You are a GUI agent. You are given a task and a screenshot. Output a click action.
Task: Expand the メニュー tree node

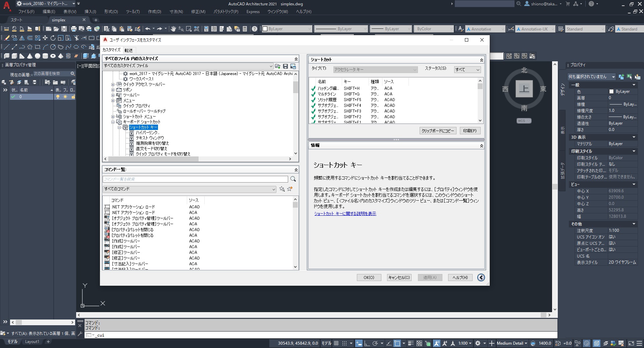[113, 100]
